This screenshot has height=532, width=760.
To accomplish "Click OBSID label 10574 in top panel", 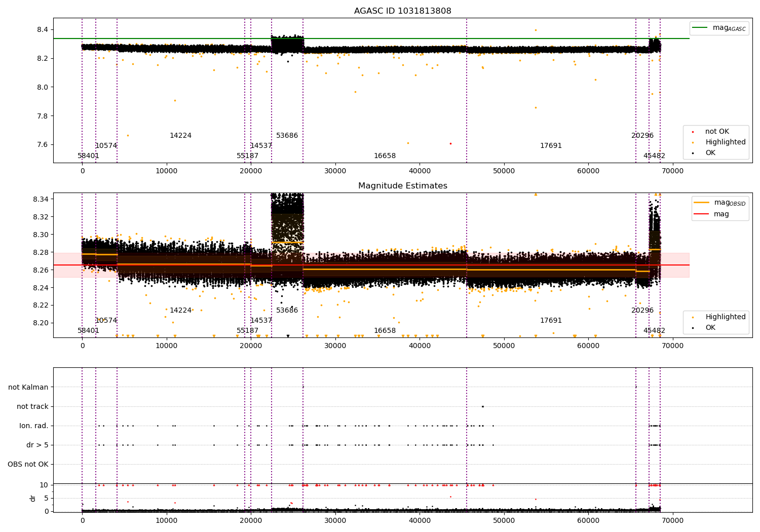I will click(106, 146).
